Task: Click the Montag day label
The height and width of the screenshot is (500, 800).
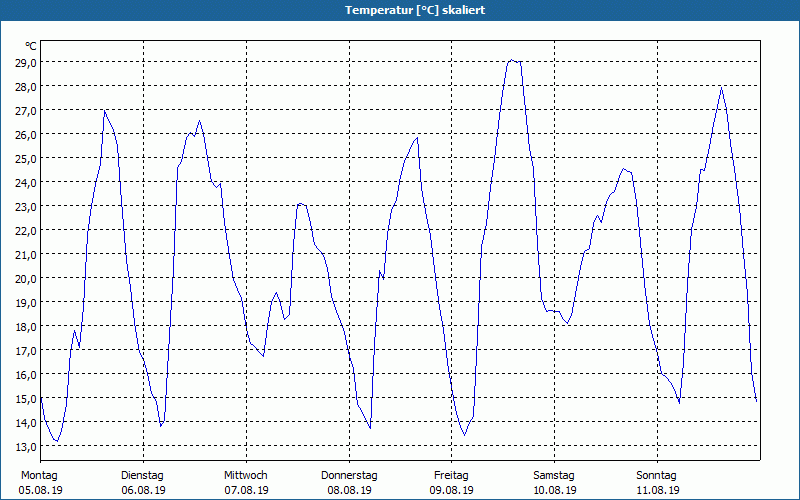Action: (39, 476)
